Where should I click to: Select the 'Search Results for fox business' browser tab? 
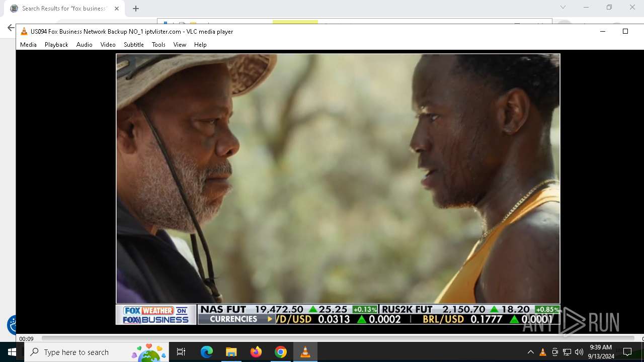(x=65, y=9)
